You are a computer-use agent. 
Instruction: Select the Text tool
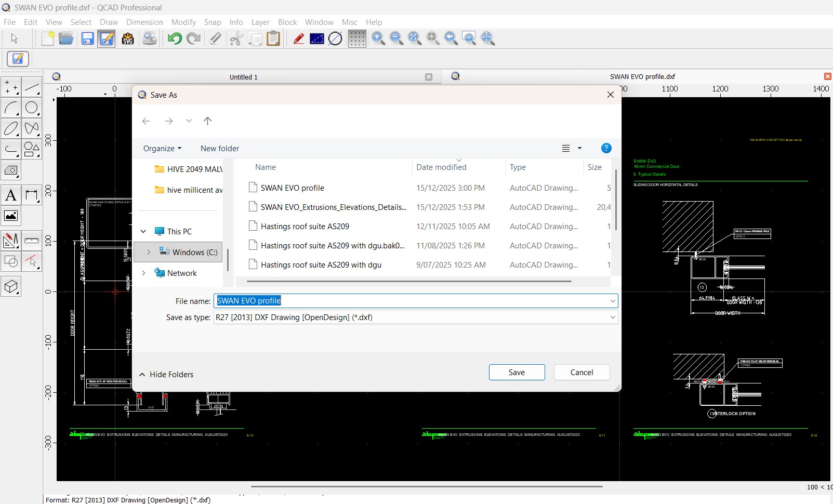pos(11,195)
